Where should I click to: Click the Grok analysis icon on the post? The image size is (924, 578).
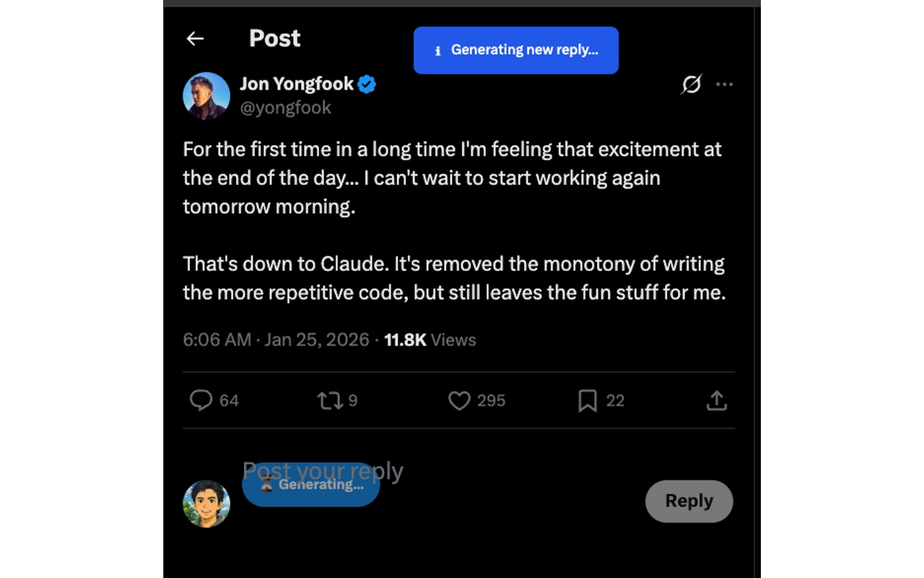click(691, 85)
